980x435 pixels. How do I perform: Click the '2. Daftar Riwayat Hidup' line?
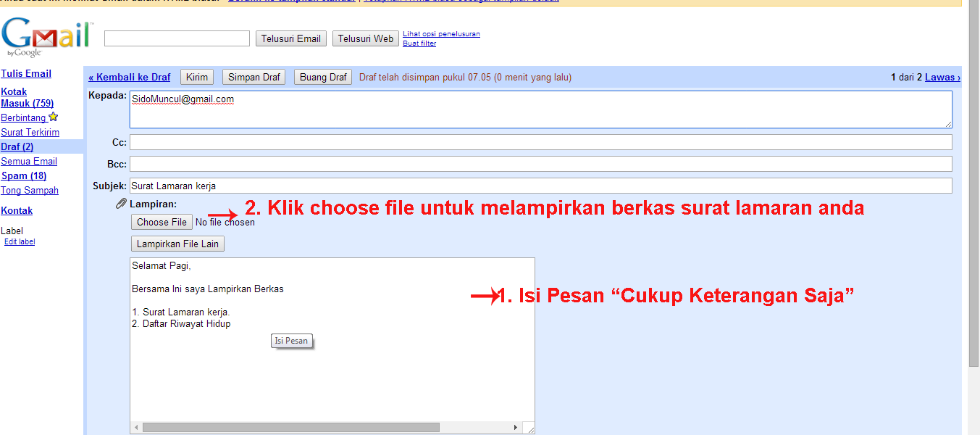click(x=181, y=323)
